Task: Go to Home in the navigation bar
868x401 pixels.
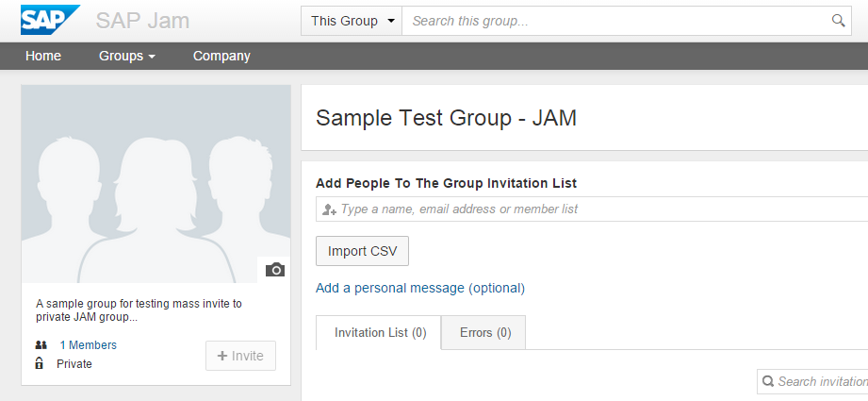Action: click(43, 56)
